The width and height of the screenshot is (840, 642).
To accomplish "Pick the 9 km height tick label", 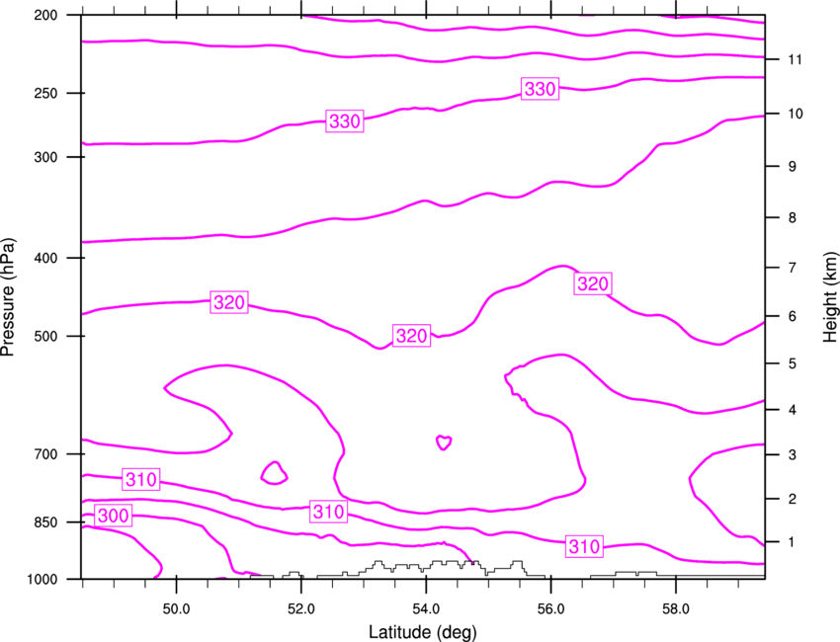I will point(793,167).
